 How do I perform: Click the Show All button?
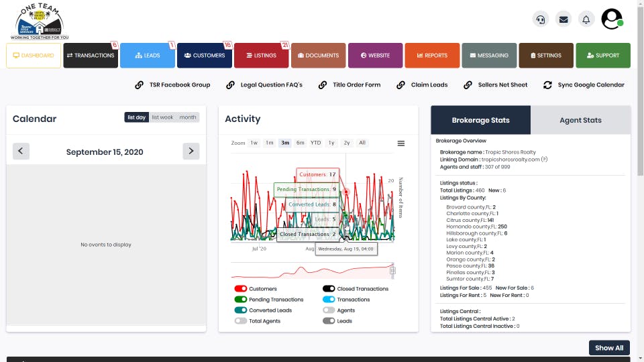[609, 348]
